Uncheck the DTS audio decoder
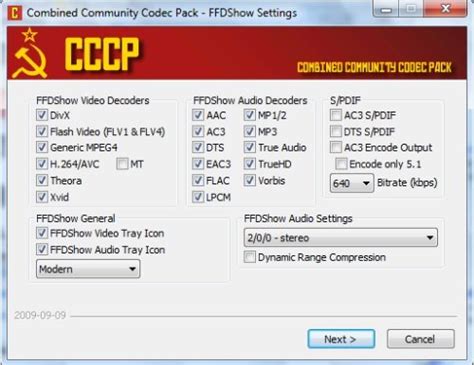This screenshot has height=365, width=474. [198, 147]
